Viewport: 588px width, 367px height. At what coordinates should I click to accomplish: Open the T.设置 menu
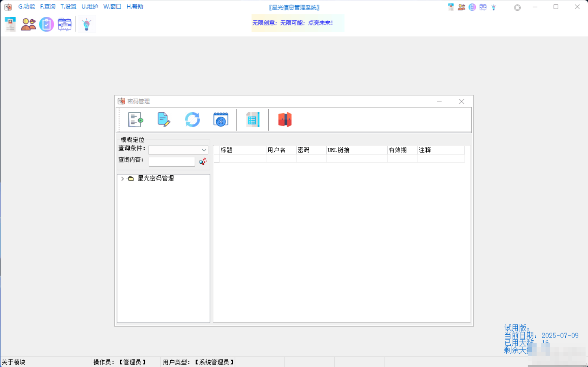tap(68, 7)
